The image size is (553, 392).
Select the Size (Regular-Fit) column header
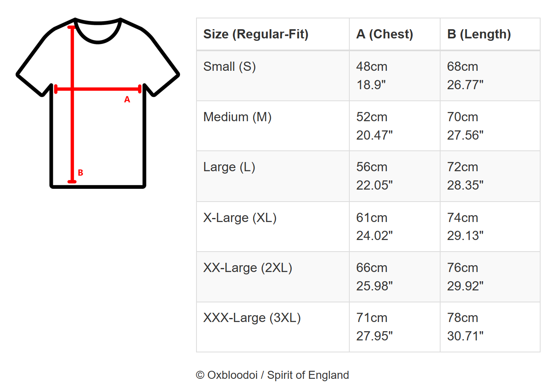click(256, 34)
